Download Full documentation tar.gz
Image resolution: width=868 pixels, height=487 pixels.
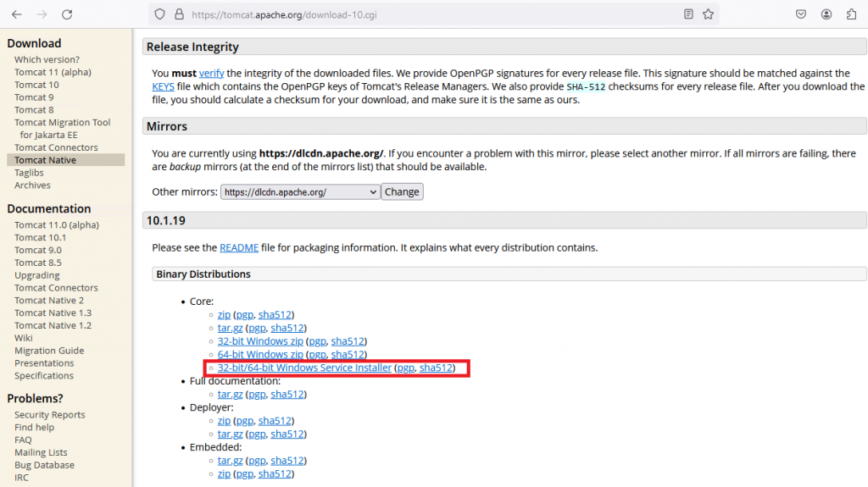pos(230,395)
